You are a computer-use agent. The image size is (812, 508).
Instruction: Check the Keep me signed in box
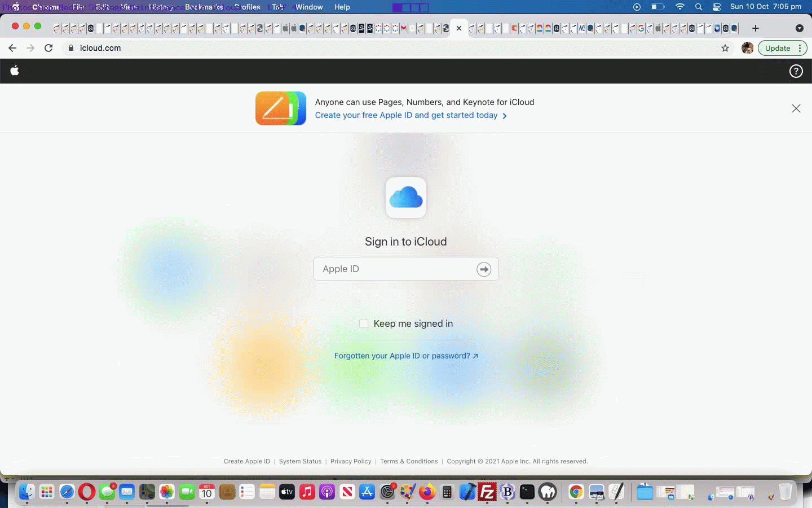click(364, 323)
